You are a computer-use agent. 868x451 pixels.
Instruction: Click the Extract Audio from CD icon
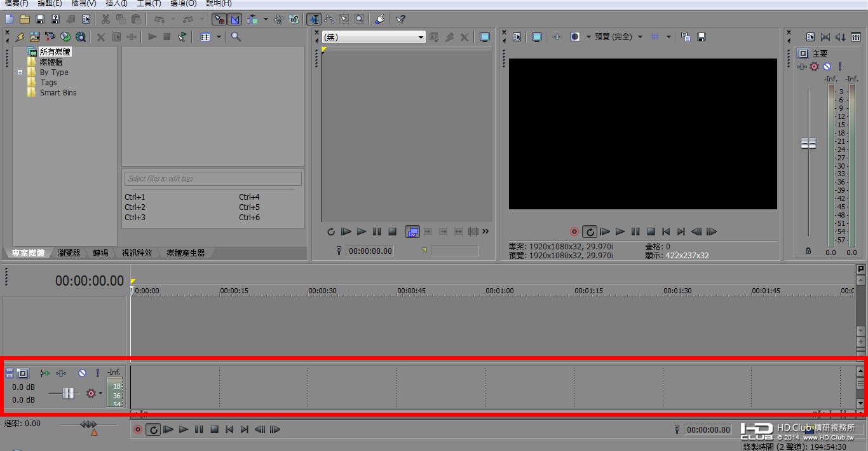tap(65, 37)
